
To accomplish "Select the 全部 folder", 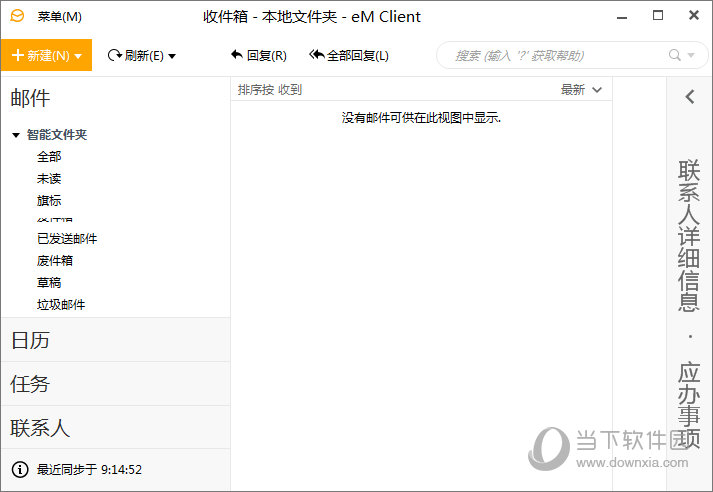I will 49,156.
